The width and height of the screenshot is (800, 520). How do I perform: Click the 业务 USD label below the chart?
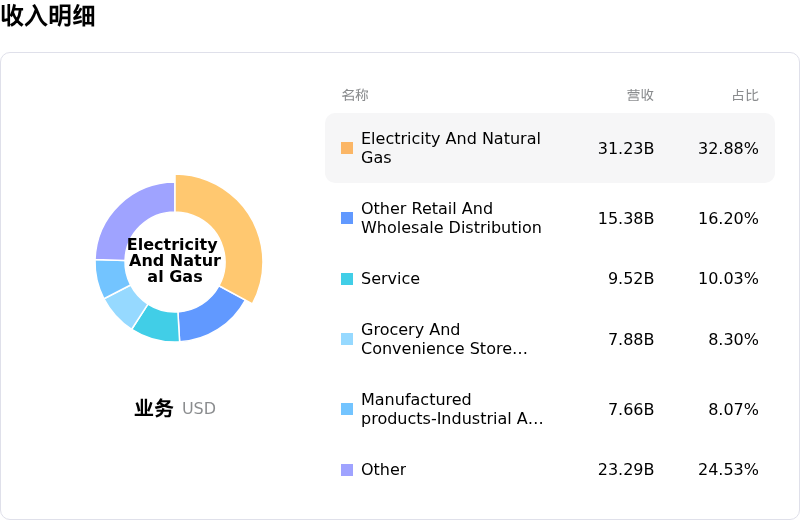(x=175, y=408)
